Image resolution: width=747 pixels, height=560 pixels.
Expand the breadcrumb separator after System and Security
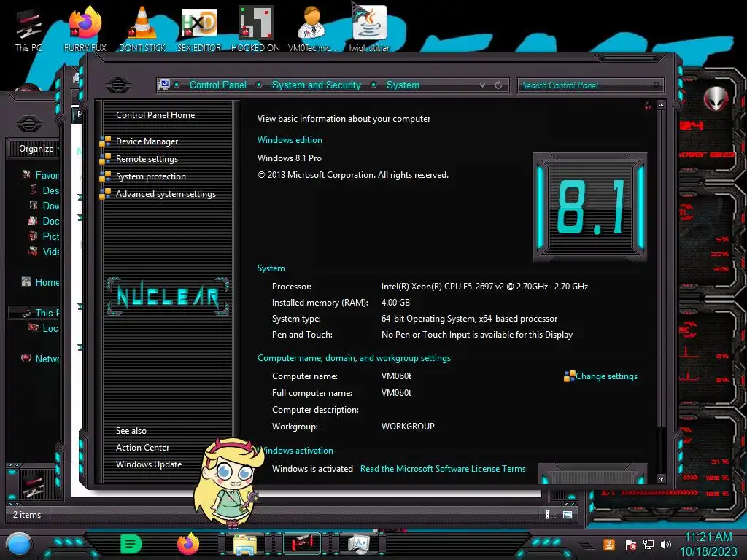click(374, 85)
